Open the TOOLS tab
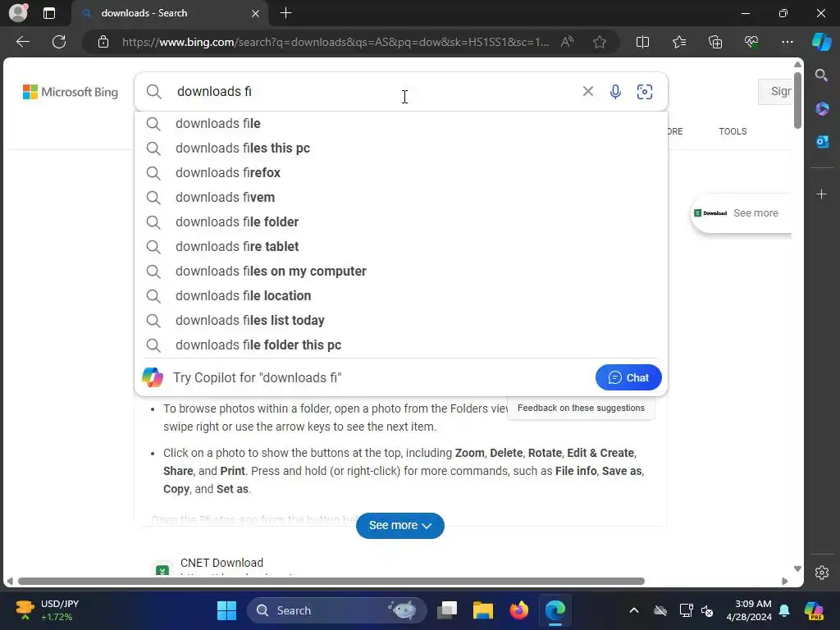 pyautogui.click(x=733, y=131)
